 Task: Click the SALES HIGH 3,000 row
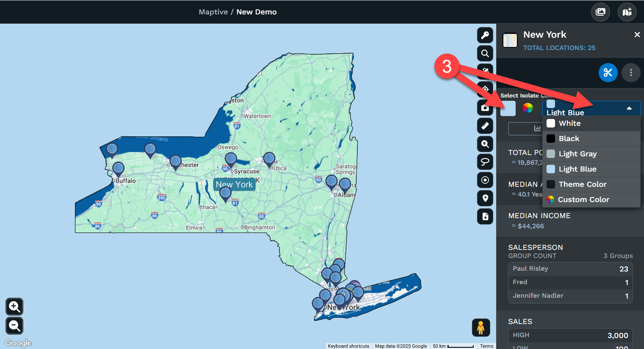coord(570,335)
